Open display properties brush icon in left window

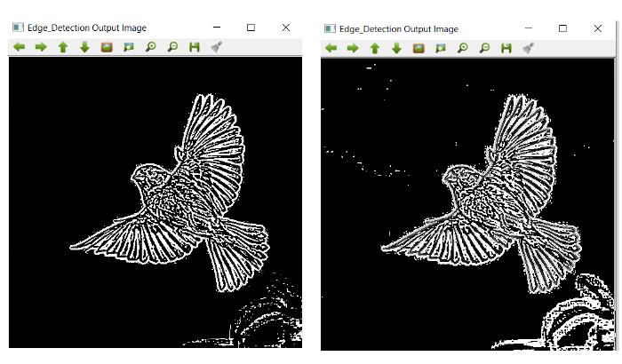point(216,47)
